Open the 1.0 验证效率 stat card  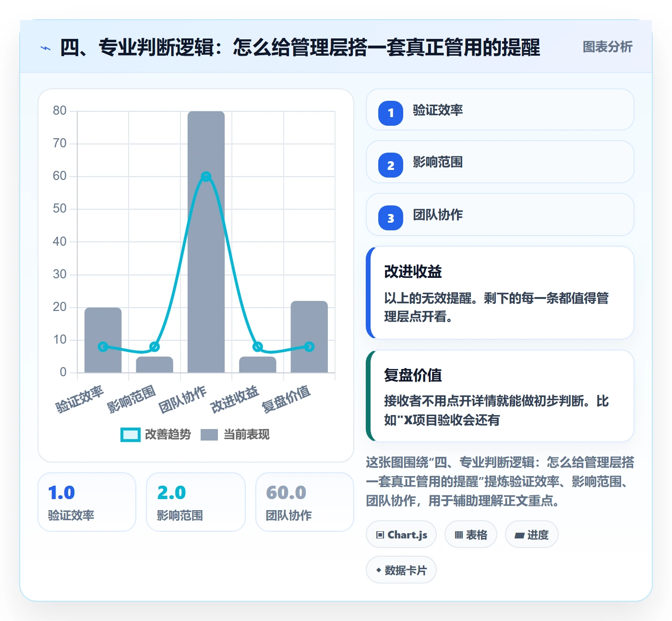point(87,502)
